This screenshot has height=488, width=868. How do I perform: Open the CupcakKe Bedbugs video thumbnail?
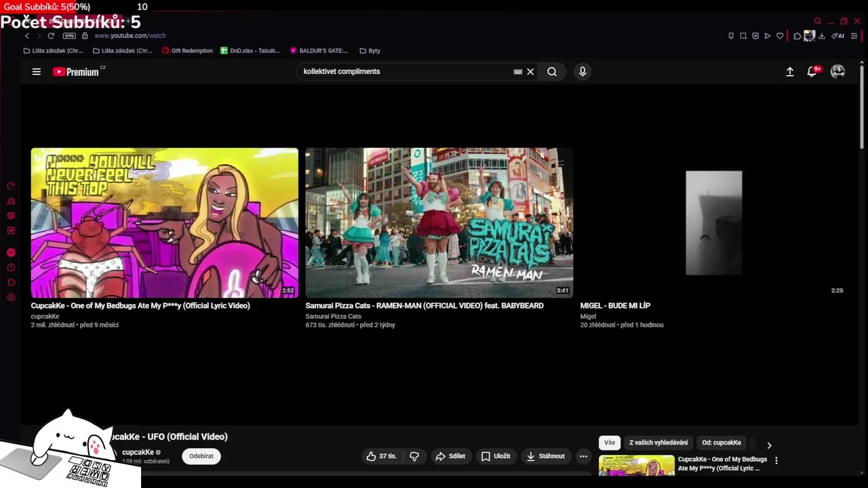click(x=164, y=223)
